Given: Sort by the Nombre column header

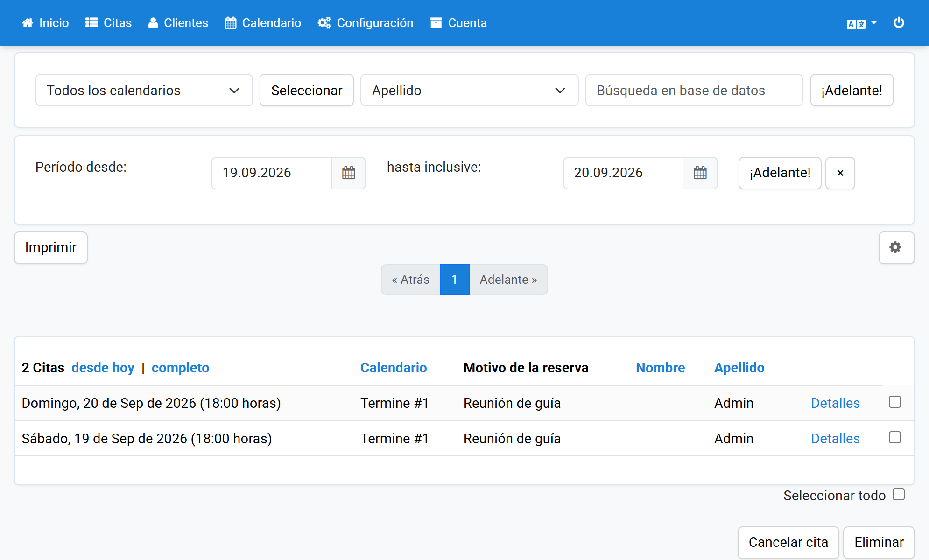Looking at the screenshot, I should 661,368.
